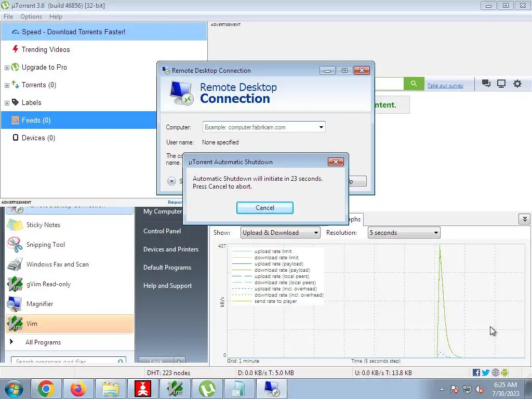
Task: Open the Computer name combo box dropdown
Action: click(x=321, y=127)
